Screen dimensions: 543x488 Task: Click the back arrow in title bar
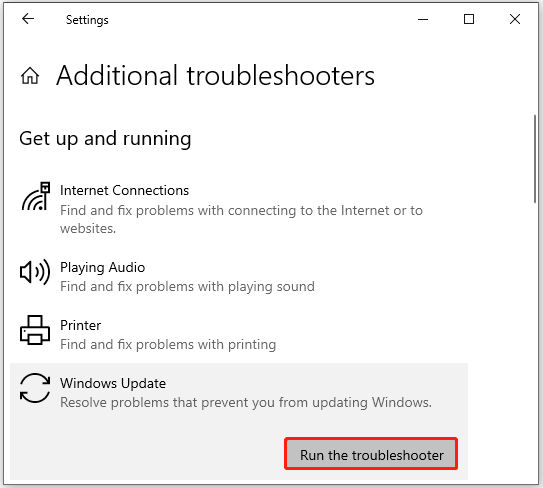click(28, 19)
